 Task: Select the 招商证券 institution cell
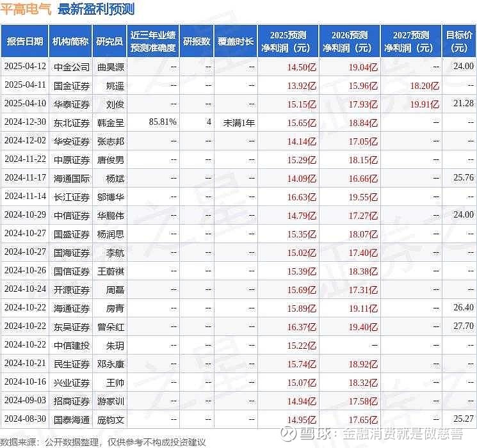tap(72, 401)
